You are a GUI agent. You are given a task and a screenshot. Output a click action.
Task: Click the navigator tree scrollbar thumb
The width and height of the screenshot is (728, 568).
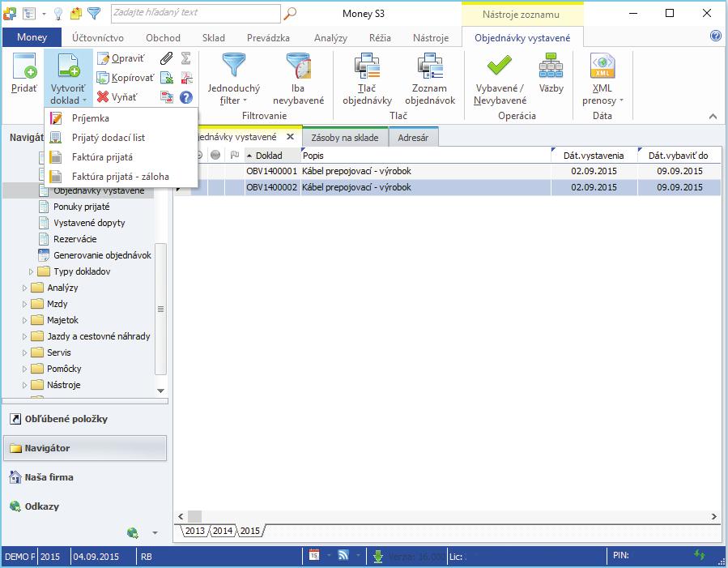160,309
